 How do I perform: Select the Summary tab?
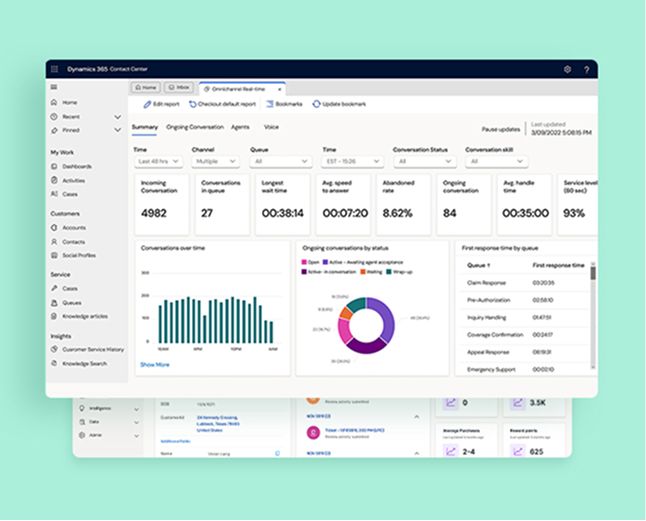coord(145,127)
